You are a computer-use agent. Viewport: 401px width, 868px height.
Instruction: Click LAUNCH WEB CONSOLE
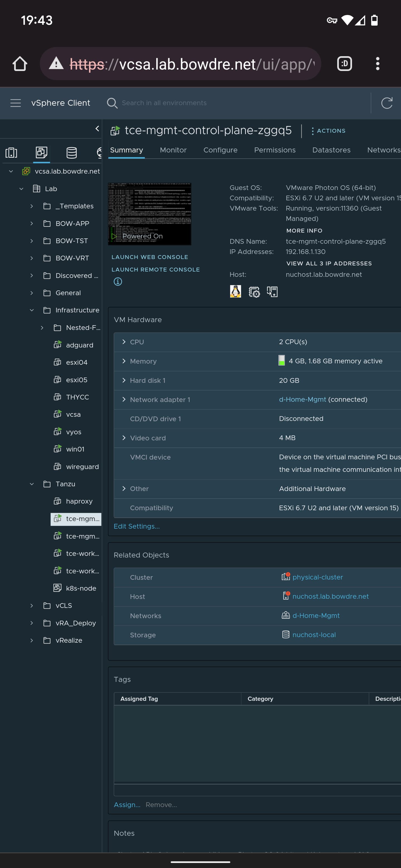[x=150, y=257]
